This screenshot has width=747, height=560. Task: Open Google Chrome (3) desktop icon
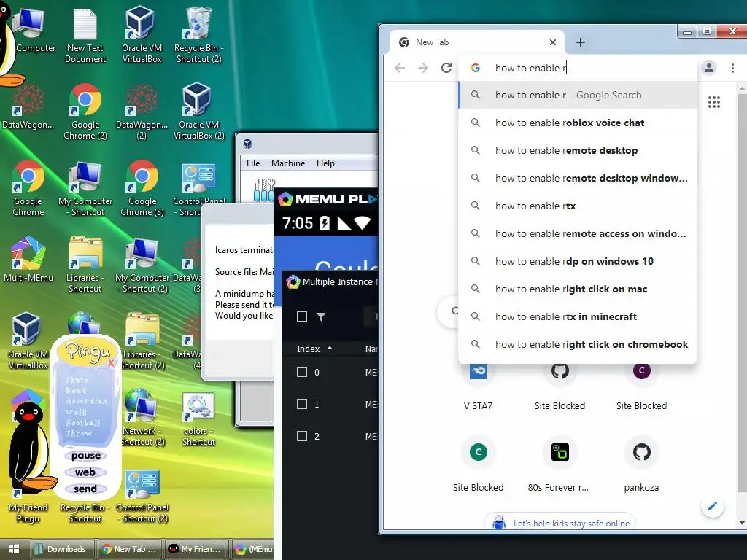pyautogui.click(x=142, y=189)
